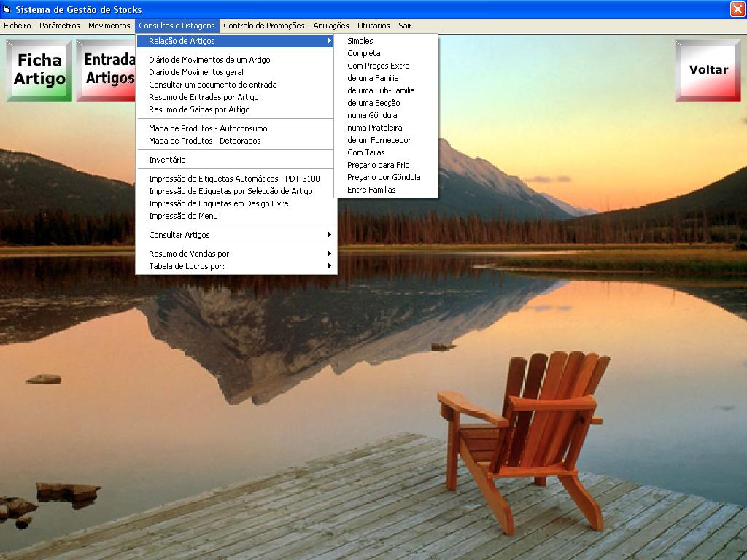Select Impressão de Etiquetas em Design Livre
The image size is (747, 560).
[x=219, y=203]
